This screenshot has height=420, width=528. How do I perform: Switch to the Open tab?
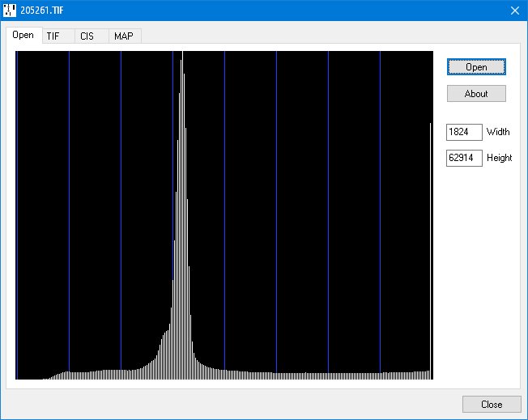coord(23,35)
